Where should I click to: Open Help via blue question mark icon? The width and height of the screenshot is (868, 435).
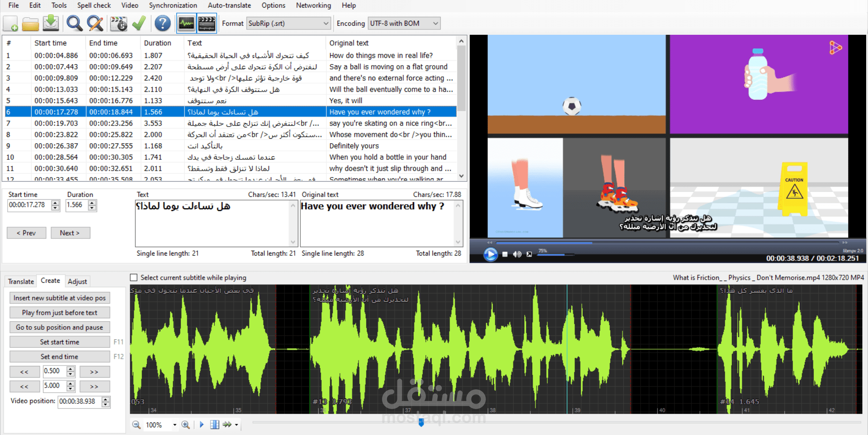click(163, 23)
